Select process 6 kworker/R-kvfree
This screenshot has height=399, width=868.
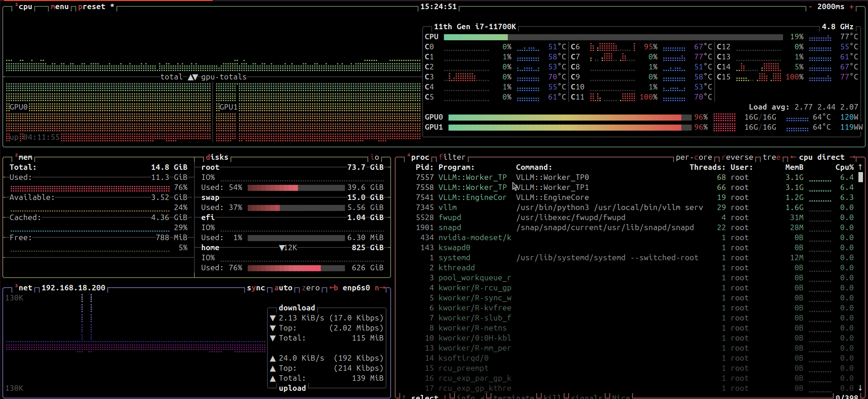628,308
